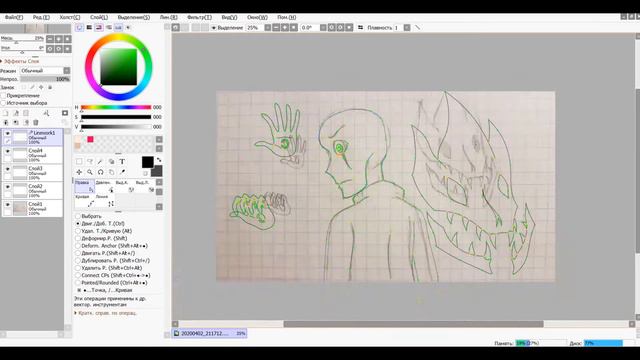Select the rectangular selection tool
This screenshot has height=360, width=640.
point(79,162)
